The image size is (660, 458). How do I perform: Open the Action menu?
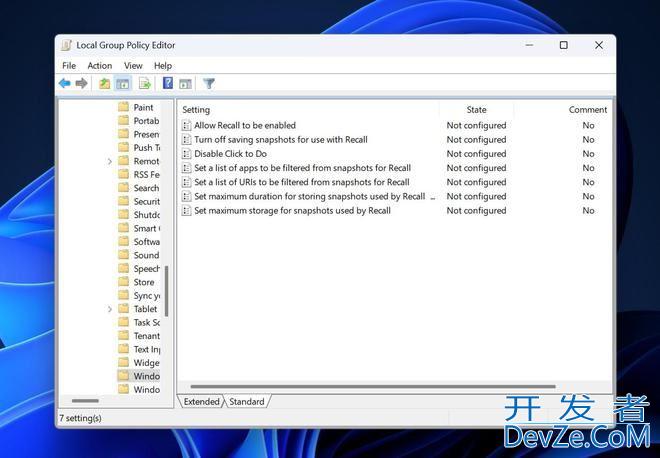pyautogui.click(x=100, y=66)
